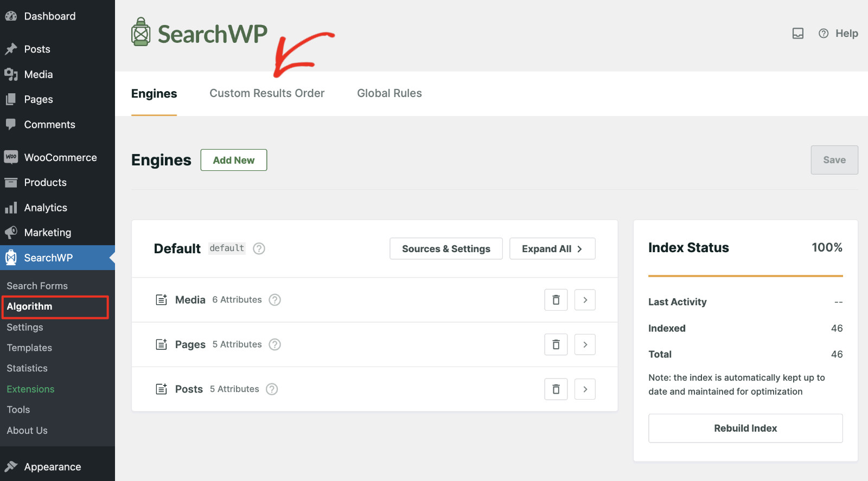868x481 pixels.
Task: Open the Extensions submenu item
Action: 30,389
